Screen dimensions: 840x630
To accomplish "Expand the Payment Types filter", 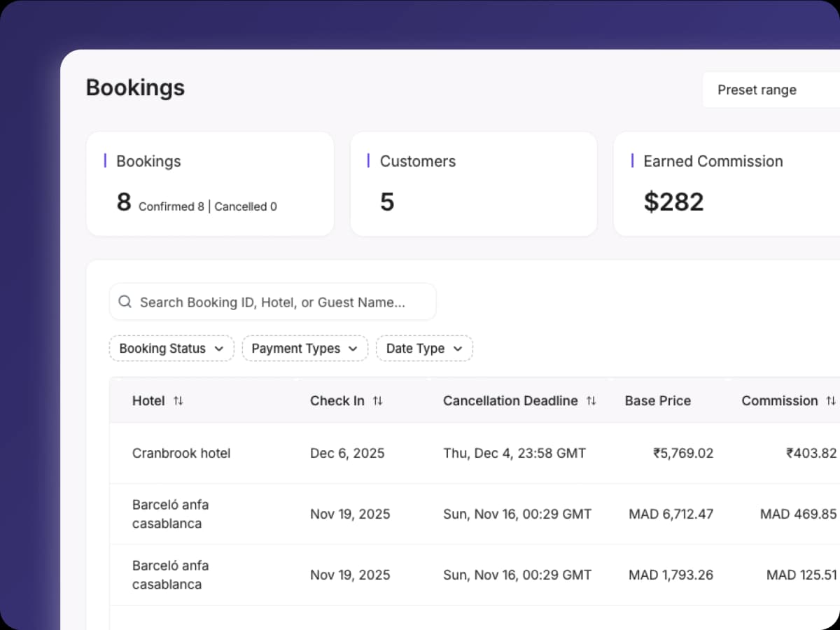I will click(x=304, y=349).
